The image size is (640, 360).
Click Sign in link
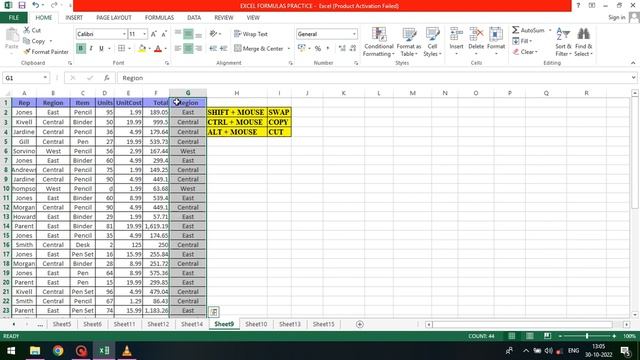point(616,18)
